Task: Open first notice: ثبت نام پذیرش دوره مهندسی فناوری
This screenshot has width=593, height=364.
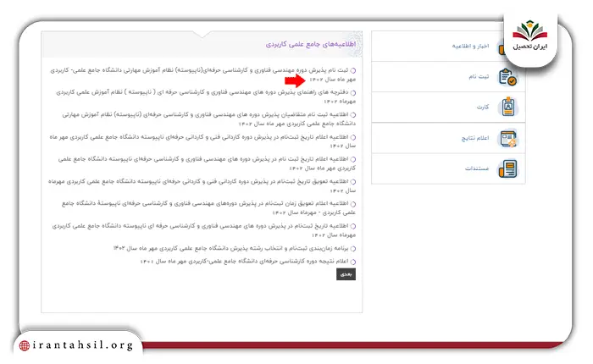Action: coord(202,74)
